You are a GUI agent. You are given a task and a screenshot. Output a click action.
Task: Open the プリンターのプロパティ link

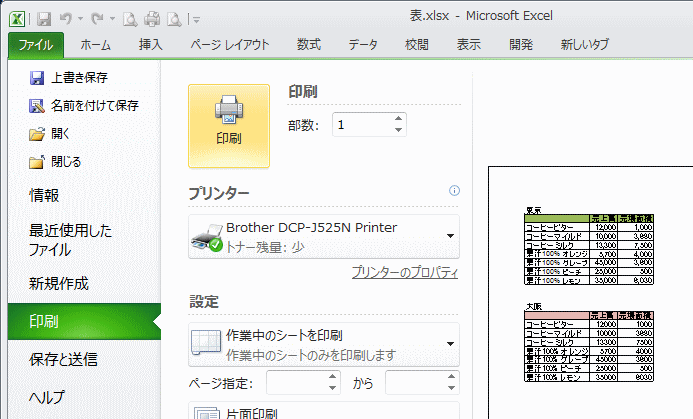coord(405,272)
